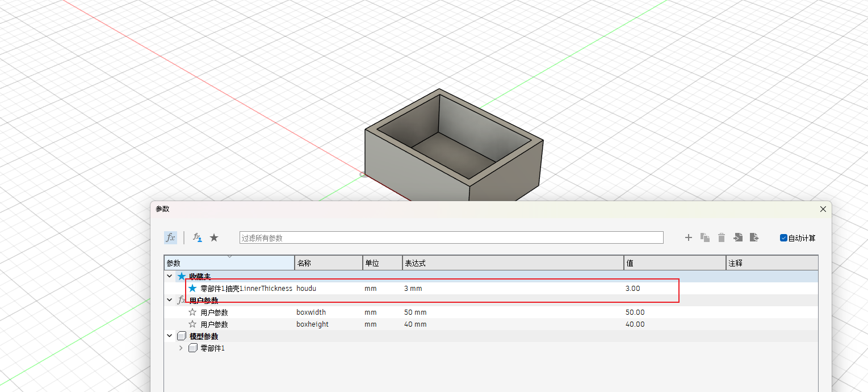Click the export parameters icon
The height and width of the screenshot is (392, 868).
click(754, 237)
